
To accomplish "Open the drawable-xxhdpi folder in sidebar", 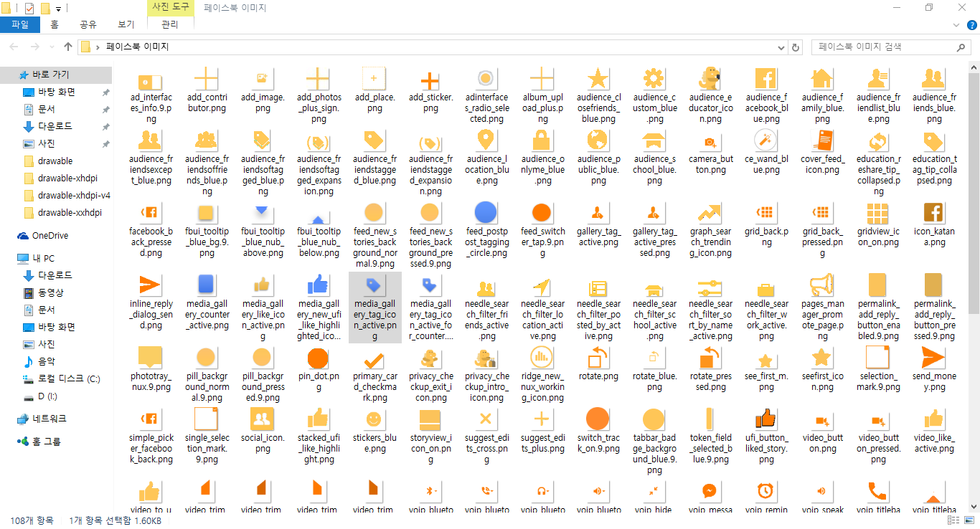I will point(70,212).
